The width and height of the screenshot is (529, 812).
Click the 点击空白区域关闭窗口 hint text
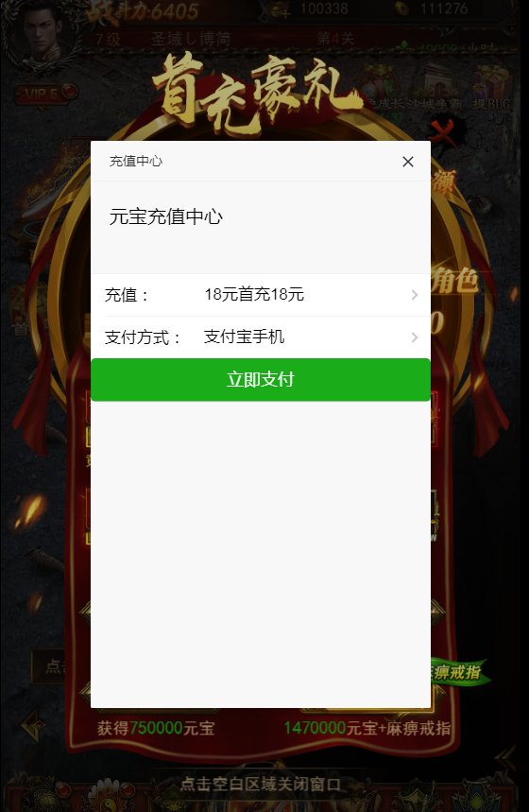(261, 784)
